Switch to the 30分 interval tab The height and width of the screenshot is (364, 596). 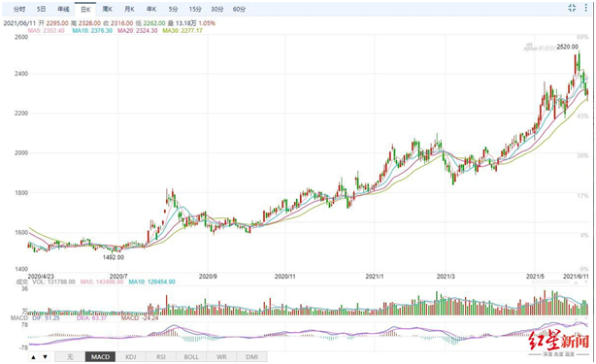217,9
